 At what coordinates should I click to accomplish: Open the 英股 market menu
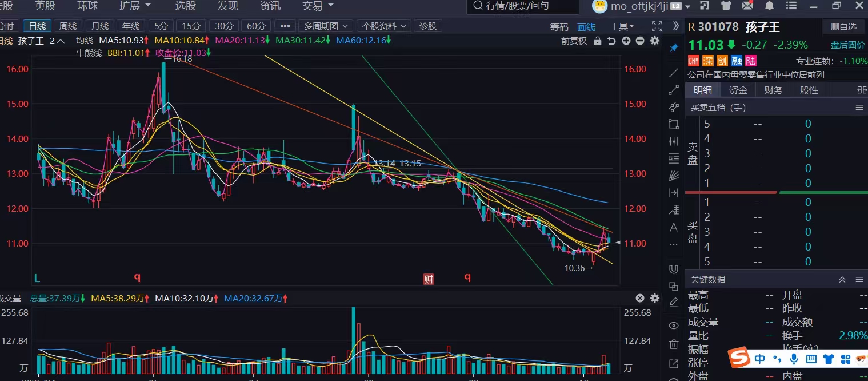pos(45,6)
